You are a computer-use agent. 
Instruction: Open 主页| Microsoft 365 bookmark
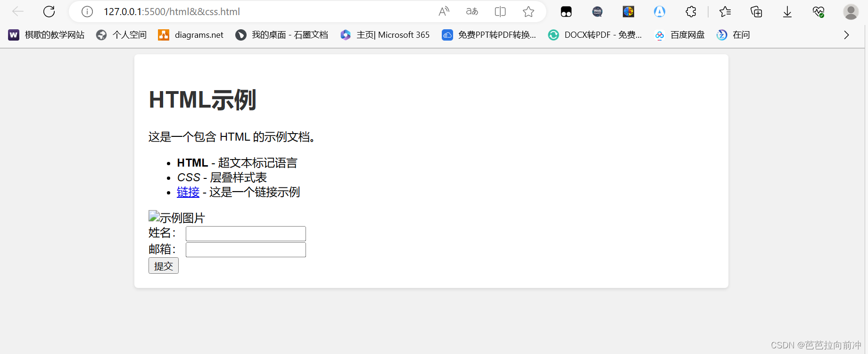[385, 35]
